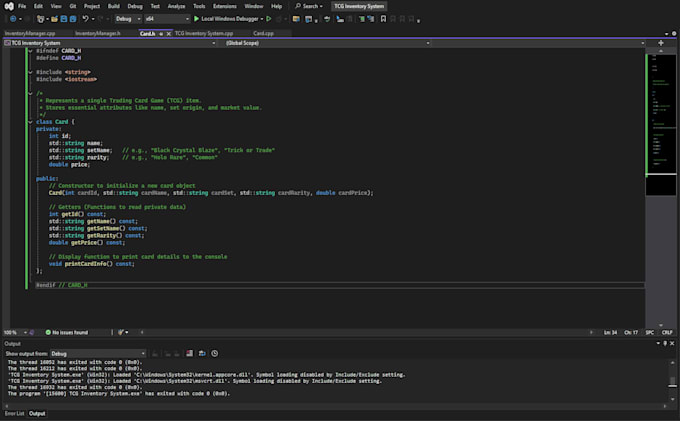
Task: Switch to Card.cpp tab
Action: (263, 33)
